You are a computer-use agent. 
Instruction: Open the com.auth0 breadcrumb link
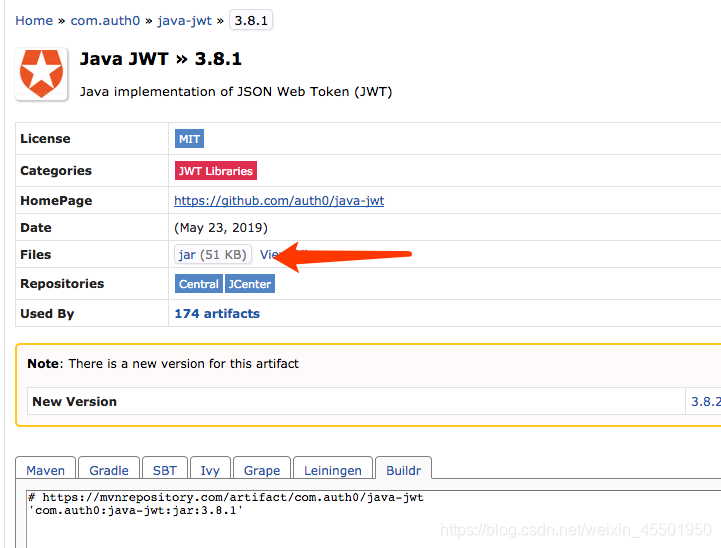[x=105, y=21]
